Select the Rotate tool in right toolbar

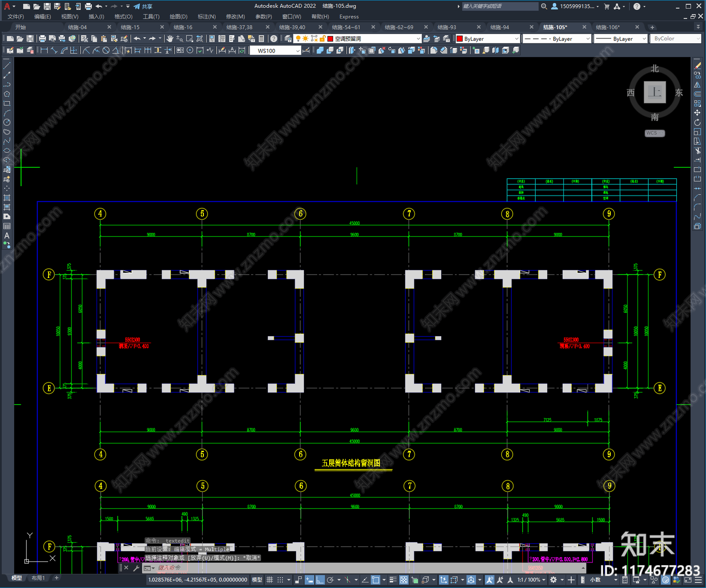click(697, 122)
